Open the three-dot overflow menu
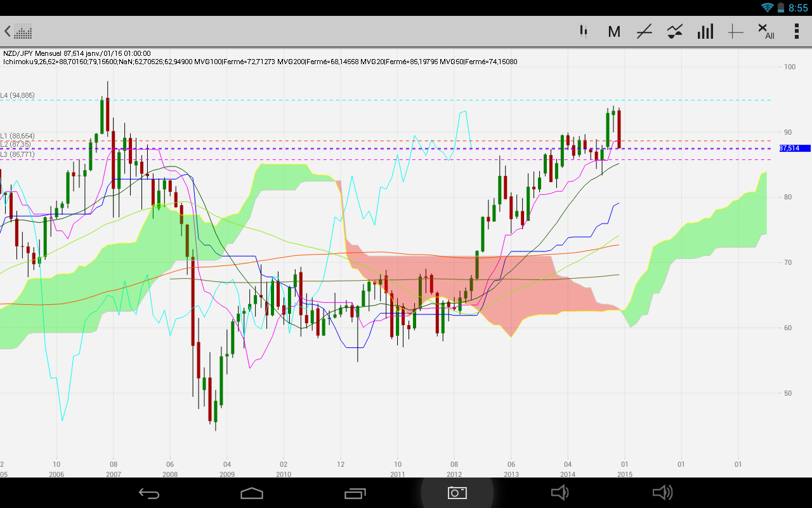 point(796,31)
